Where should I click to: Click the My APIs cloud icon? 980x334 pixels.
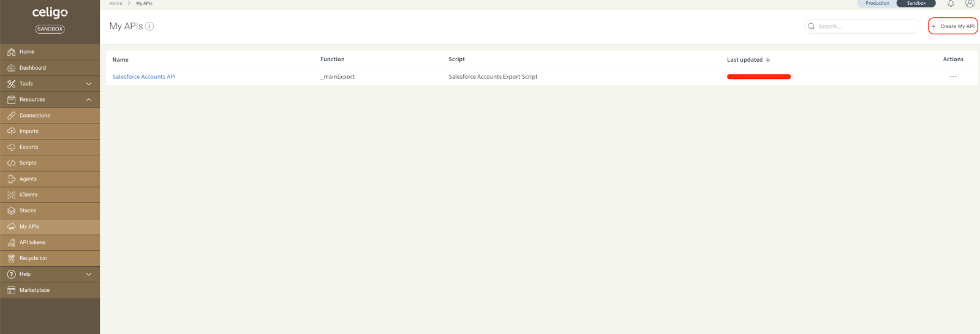pyautogui.click(x=11, y=227)
